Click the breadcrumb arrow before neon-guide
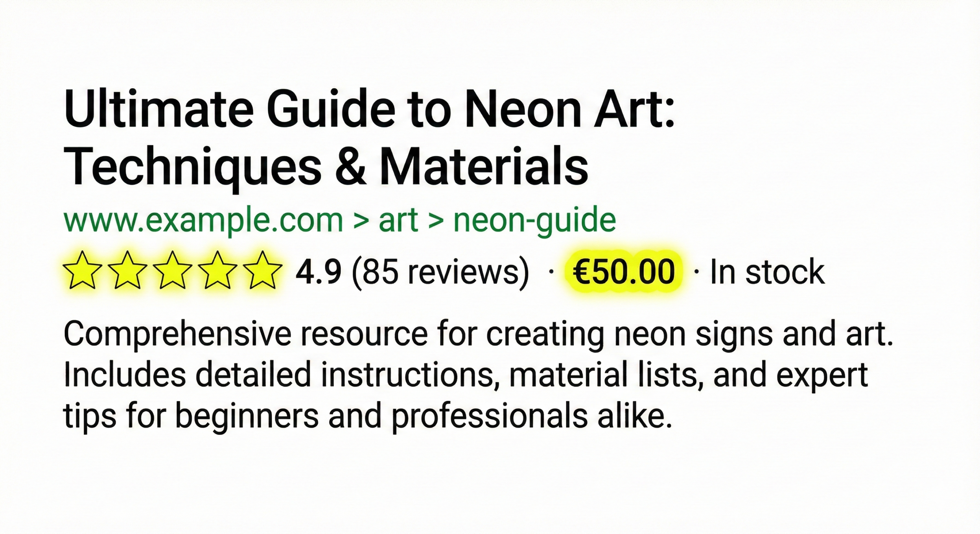 click(x=436, y=221)
